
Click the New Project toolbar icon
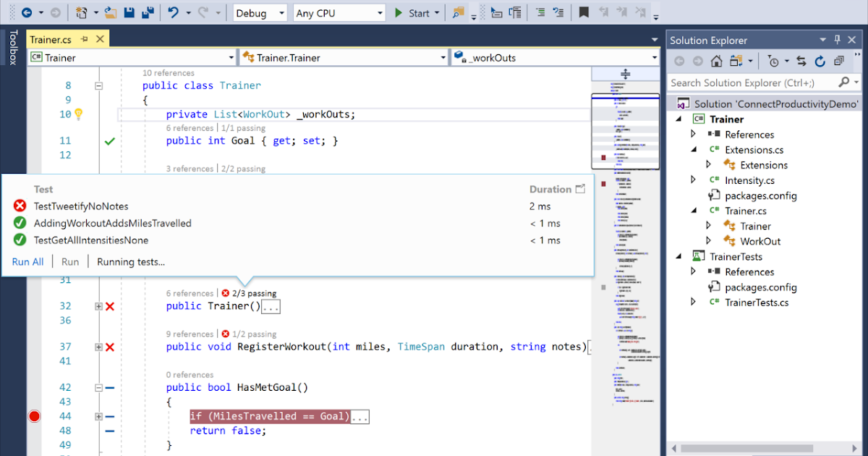[81, 13]
